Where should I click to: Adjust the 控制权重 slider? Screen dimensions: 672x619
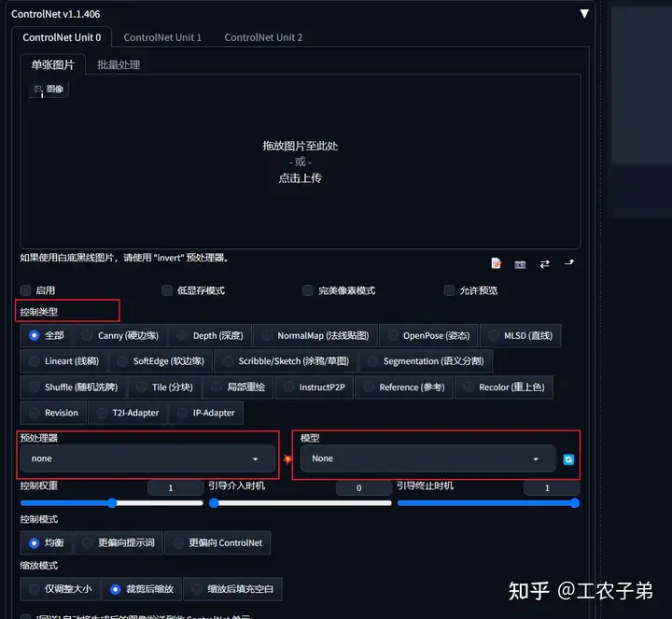point(111,503)
